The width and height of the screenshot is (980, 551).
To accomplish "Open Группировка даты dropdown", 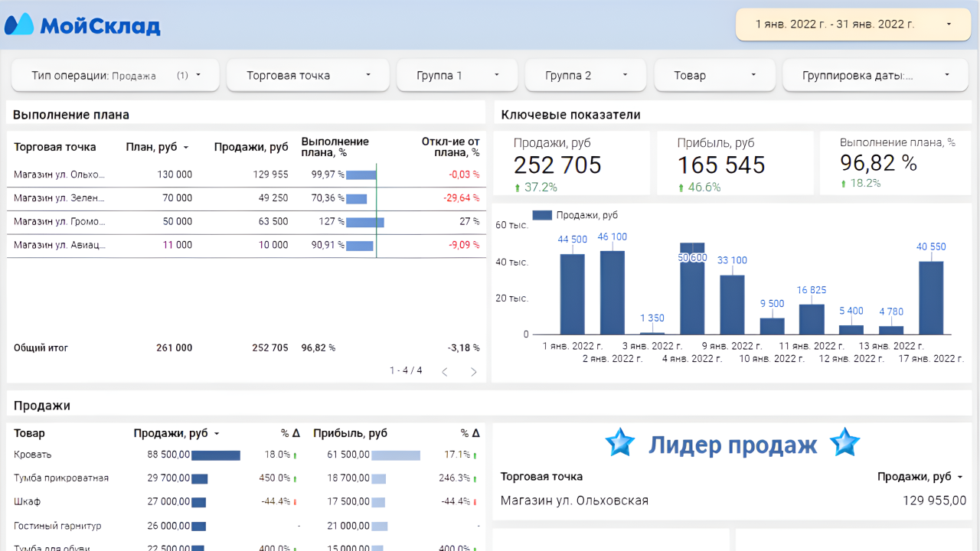I will coord(875,76).
